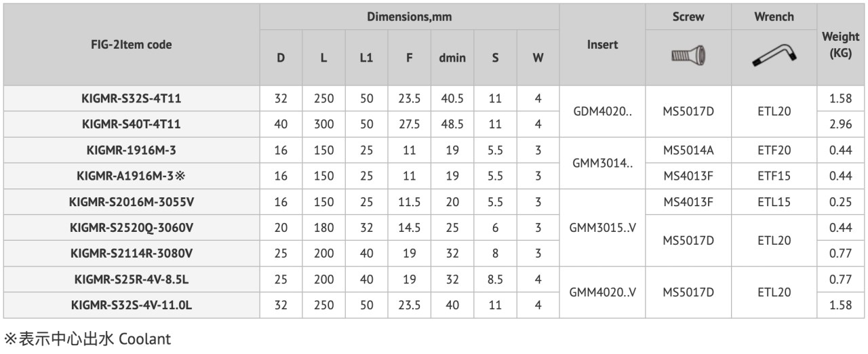The image size is (868, 354).
Task: Click the ETF15 wrench cell
Action: click(x=774, y=176)
